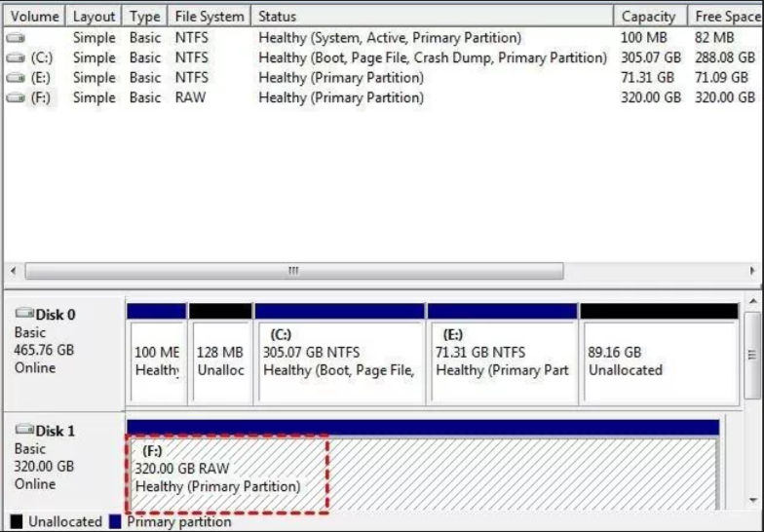The height and width of the screenshot is (532, 764).
Task: Click the drive icon for volume F:
Action: 16,97
